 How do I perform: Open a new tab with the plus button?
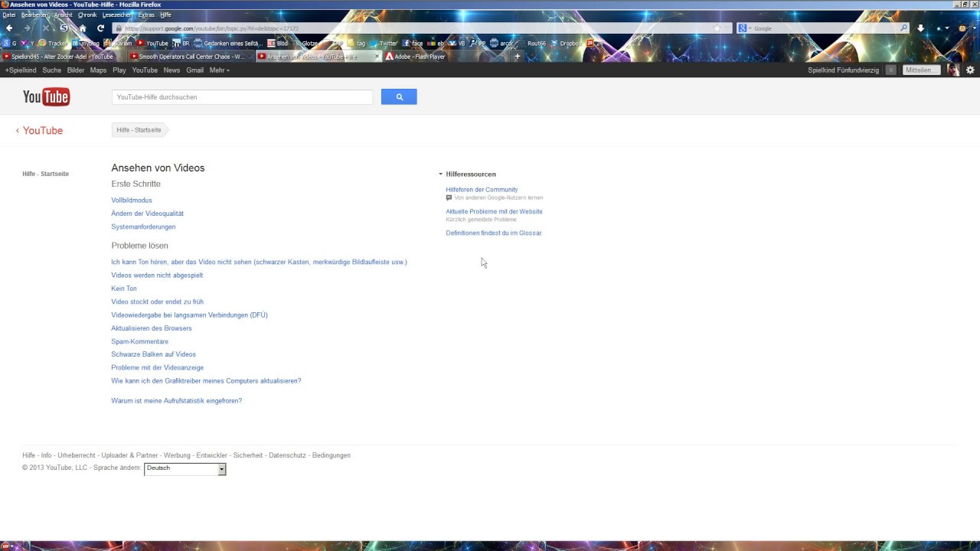coord(517,56)
